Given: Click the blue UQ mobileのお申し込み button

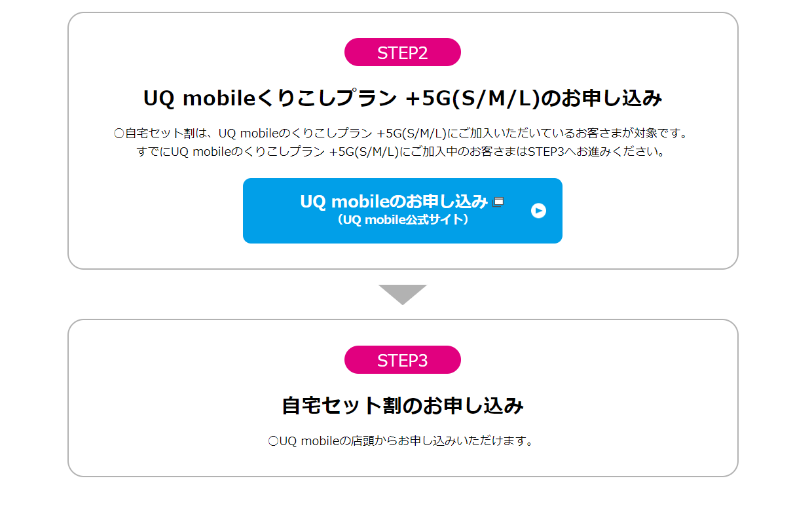Looking at the screenshot, I should pyautogui.click(x=402, y=211).
